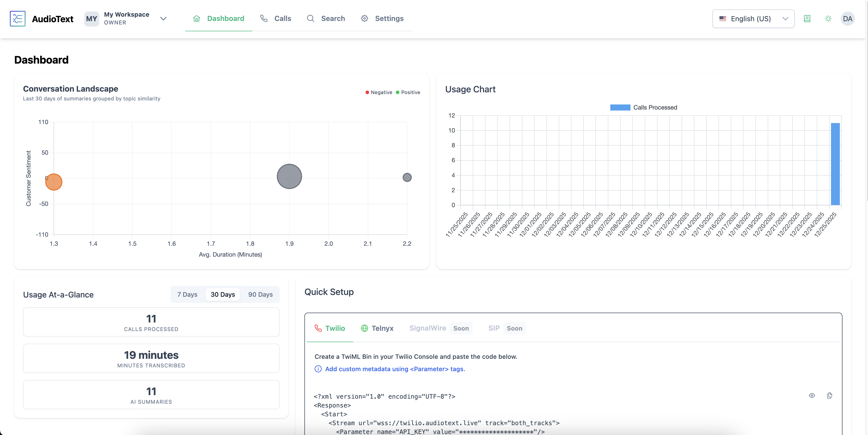The width and height of the screenshot is (868, 435).
Task: Switch Quick Setup to Telnyx
Action: [377, 328]
